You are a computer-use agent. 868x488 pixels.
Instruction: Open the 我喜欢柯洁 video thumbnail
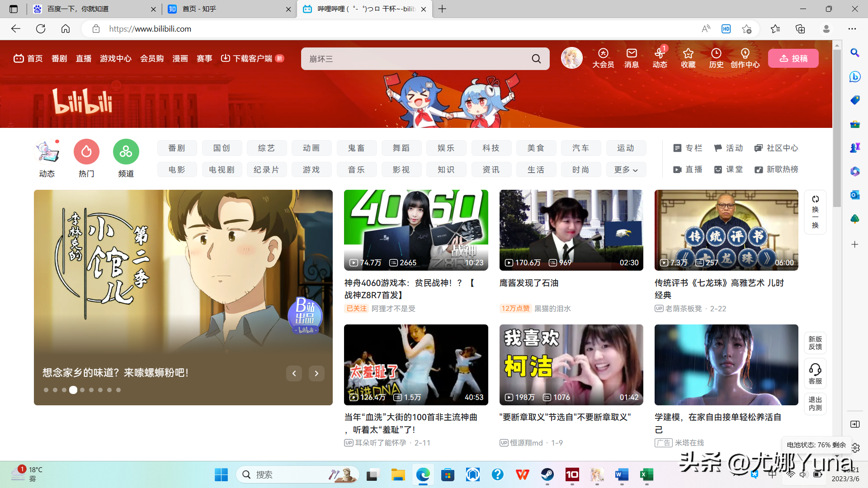[x=571, y=365]
